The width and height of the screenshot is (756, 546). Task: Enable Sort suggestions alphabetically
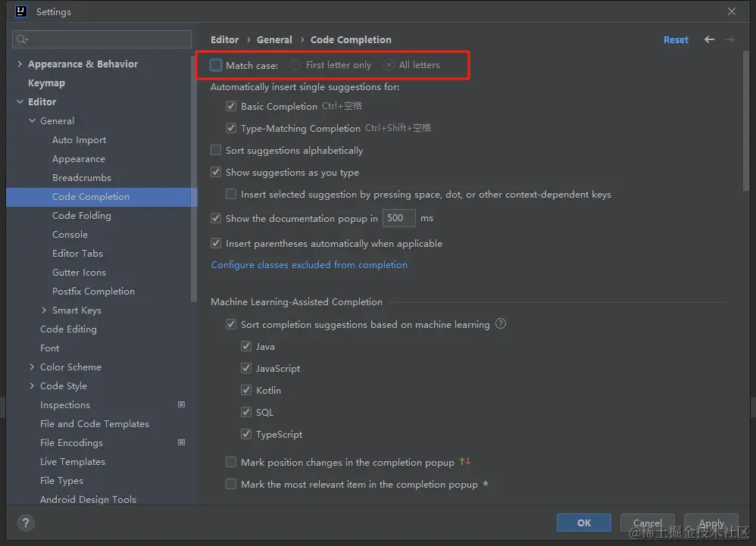pyautogui.click(x=216, y=151)
